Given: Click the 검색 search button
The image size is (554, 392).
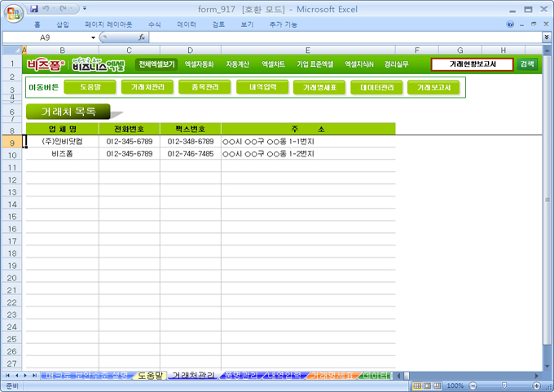Looking at the screenshot, I should point(527,64).
